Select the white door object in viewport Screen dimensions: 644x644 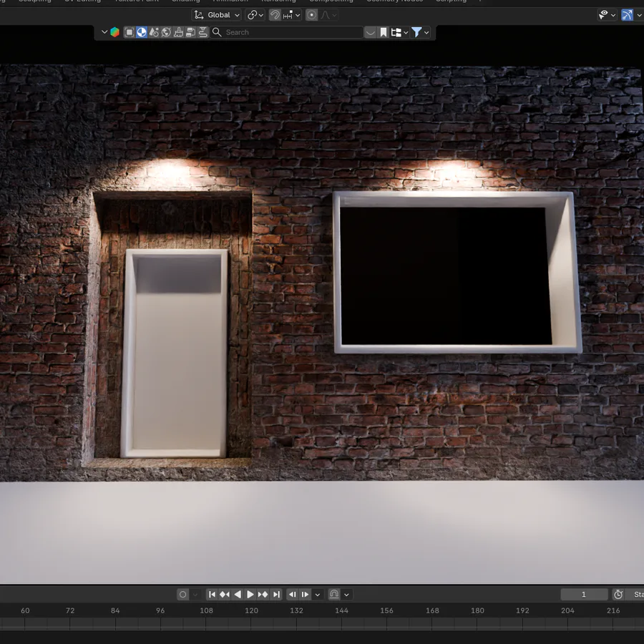click(x=175, y=353)
